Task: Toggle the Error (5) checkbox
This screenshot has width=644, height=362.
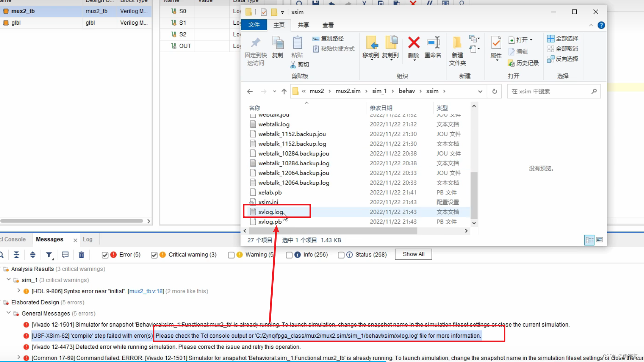Action: click(x=105, y=255)
